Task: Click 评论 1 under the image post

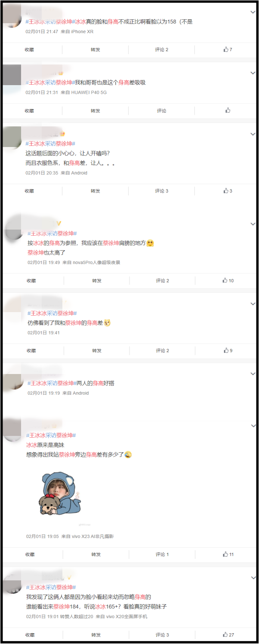Action: pos(162,555)
